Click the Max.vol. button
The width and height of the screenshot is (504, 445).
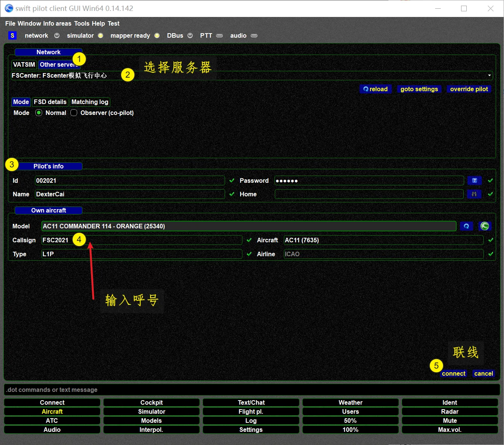(450, 430)
